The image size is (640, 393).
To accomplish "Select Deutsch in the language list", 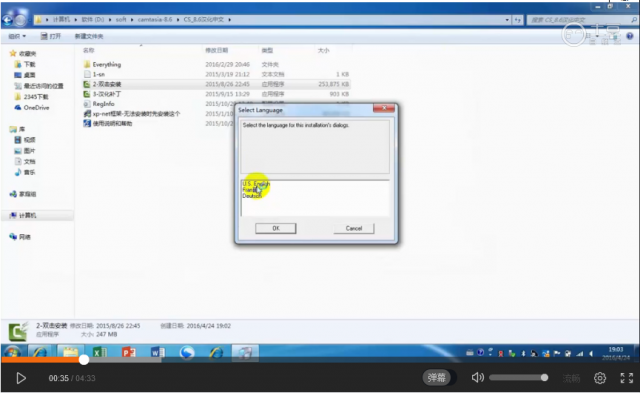I will coord(252,196).
